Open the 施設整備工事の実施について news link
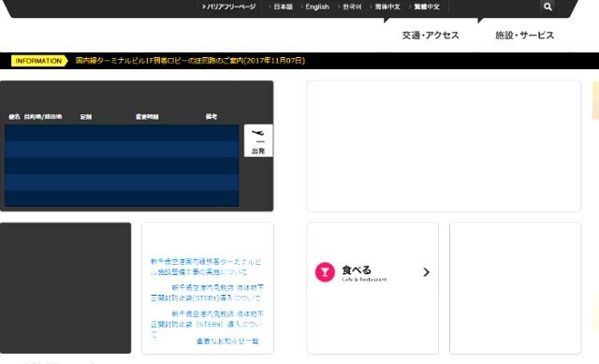 (206, 267)
